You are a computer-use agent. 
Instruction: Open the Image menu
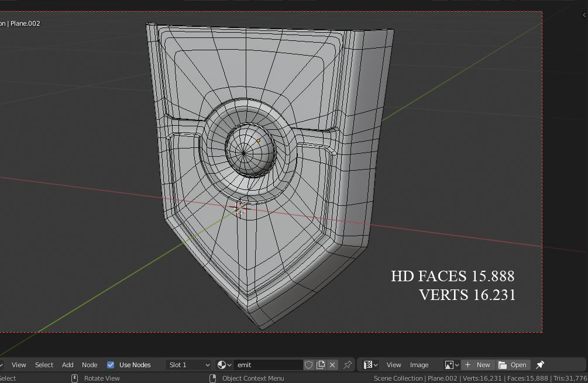coord(419,365)
